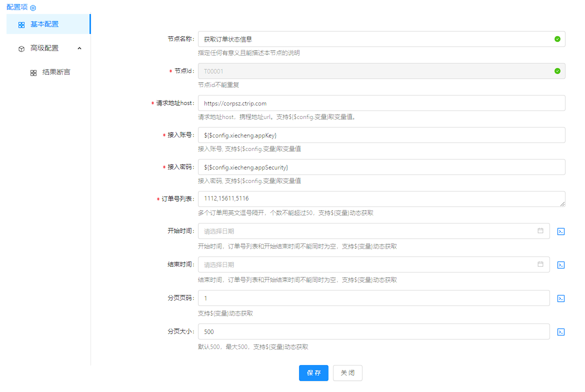Click the 关闭 button
Image resolution: width=585 pixels, height=392 pixels.
click(347, 373)
